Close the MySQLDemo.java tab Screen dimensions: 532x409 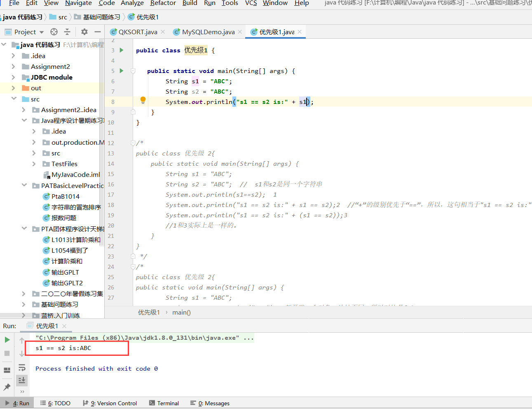[240, 32]
